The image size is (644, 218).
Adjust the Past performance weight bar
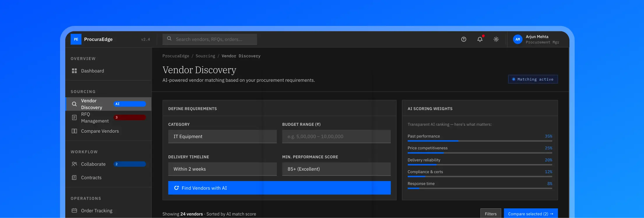point(480,141)
